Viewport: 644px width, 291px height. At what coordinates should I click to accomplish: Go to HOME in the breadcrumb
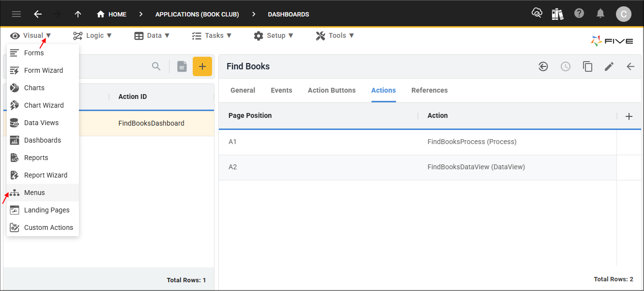pos(112,14)
